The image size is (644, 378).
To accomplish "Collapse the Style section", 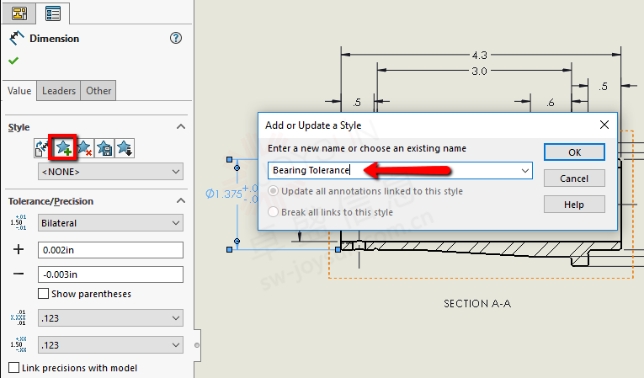I will 181,127.
